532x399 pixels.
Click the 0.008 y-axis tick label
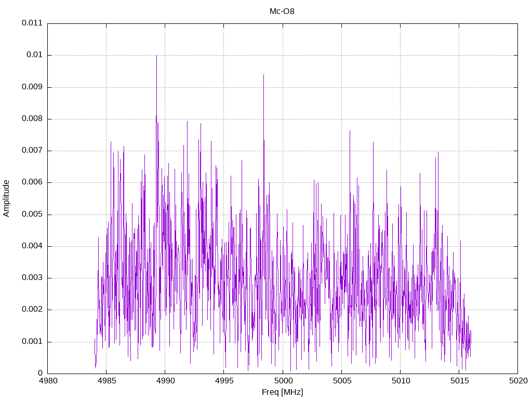32,119
